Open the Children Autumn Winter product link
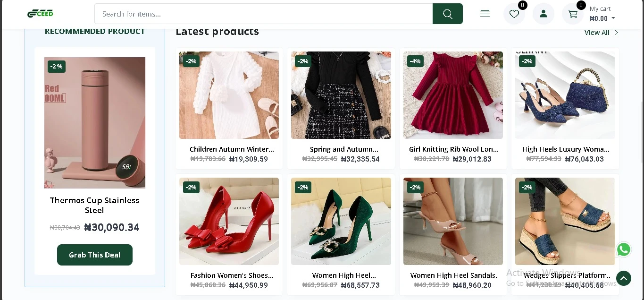 coord(231,149)
